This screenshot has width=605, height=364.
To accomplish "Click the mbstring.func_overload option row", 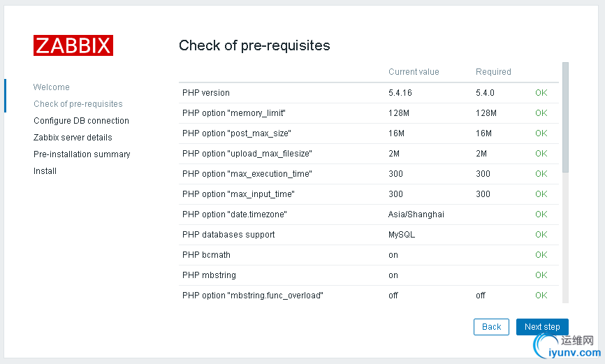I will tap(368, 296).
